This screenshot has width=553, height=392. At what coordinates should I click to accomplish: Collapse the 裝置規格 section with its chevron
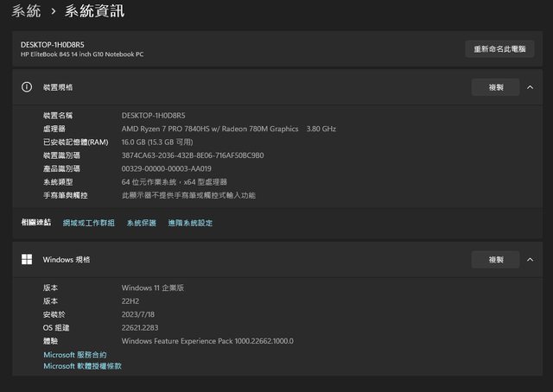(x=529, y=87)
